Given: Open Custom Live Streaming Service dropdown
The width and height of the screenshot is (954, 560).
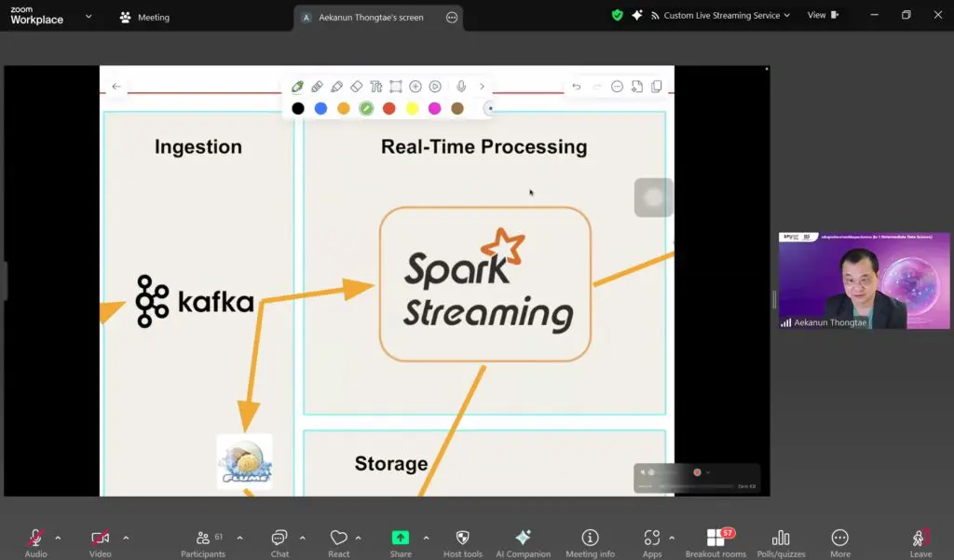Looking at the screenshot, I should coord(720,15).
